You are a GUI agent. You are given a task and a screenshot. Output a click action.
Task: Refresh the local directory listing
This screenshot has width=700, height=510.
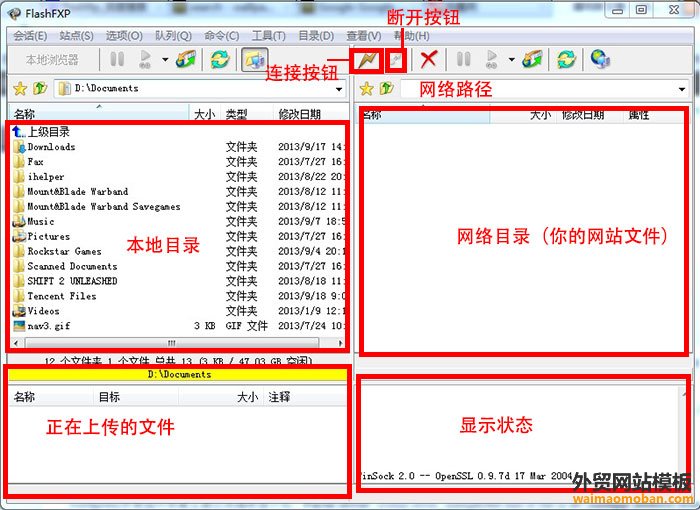[220, 59]
